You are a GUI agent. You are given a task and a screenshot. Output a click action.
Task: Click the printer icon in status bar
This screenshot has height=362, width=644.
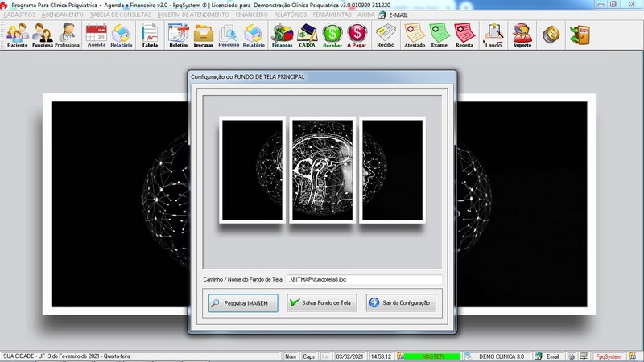point(572,356)
